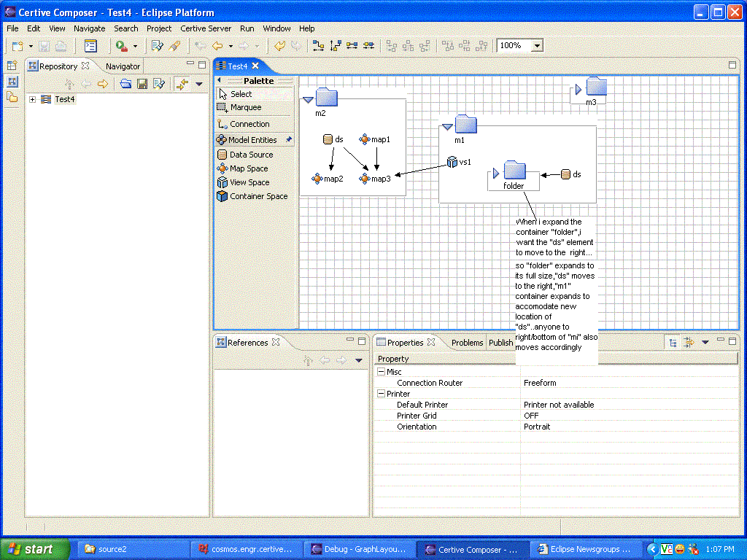747x560 pixels.
Task: Click the Run green play toolbar icon
Action: pyautogui.click(x=122, y=46)
